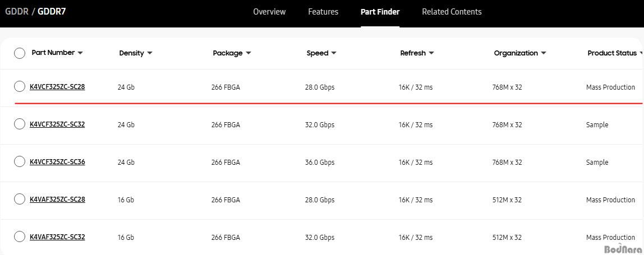The height and width of the screenshot is (255, 644).
Task: Select the K4VCF325ZC-SC36 row radio button
Action: pos(20,161)
